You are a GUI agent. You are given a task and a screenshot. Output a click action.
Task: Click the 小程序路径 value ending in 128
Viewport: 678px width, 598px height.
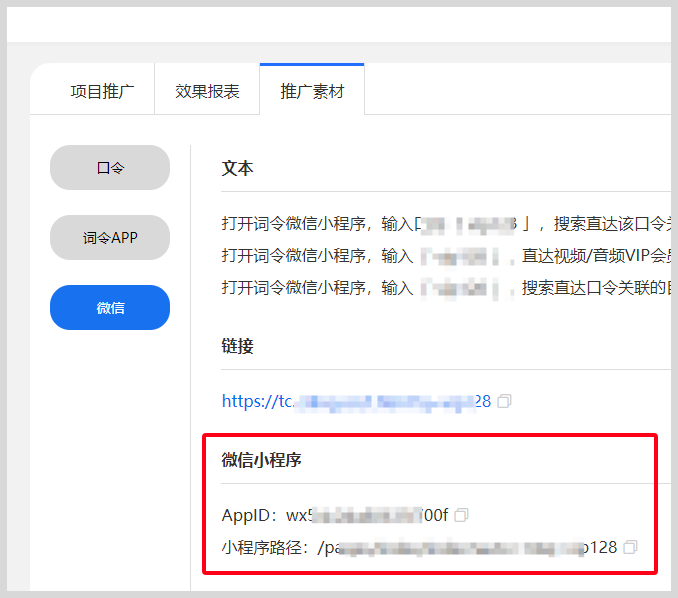coord(467,547)
